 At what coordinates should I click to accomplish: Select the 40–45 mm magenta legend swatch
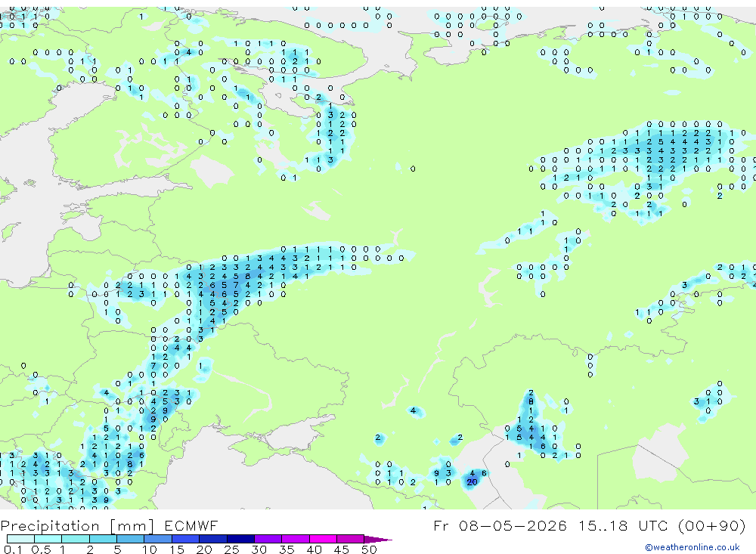(323, 539)
